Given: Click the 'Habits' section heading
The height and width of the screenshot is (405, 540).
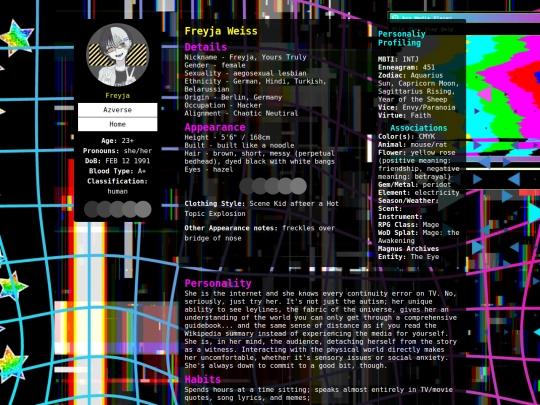Looking at the screenshot, I should click(202, 379).
